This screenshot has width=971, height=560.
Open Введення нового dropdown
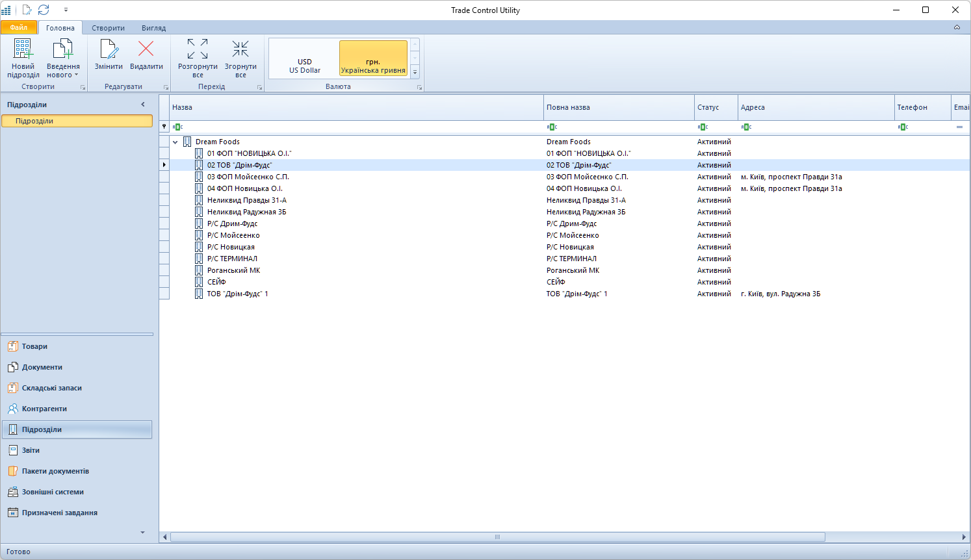click(63, 70)
